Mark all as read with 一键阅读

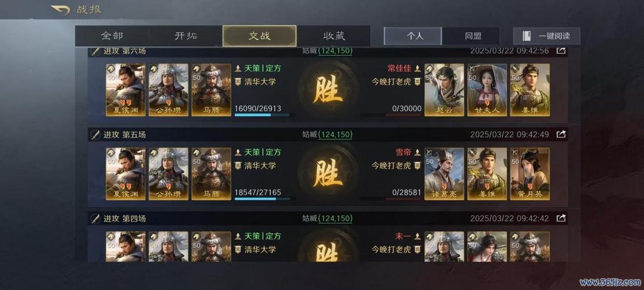pyautogui.click(x=547, y=36)
